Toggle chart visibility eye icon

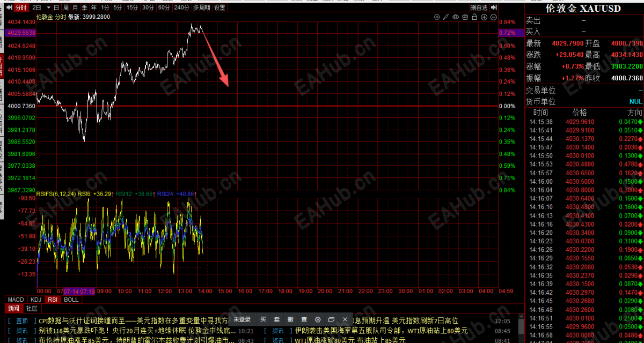point(456,17)
